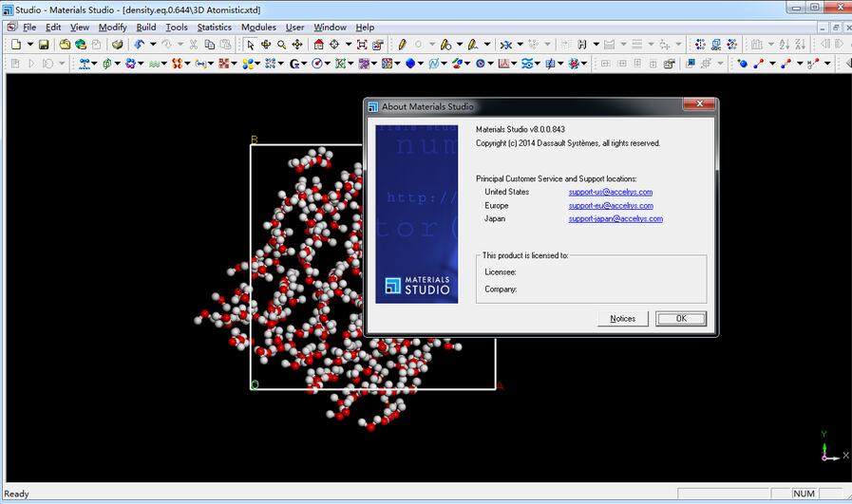The image size is (852, 504).
Task: Click the Copy icon in toolbar
Action: tap(209, 45)
